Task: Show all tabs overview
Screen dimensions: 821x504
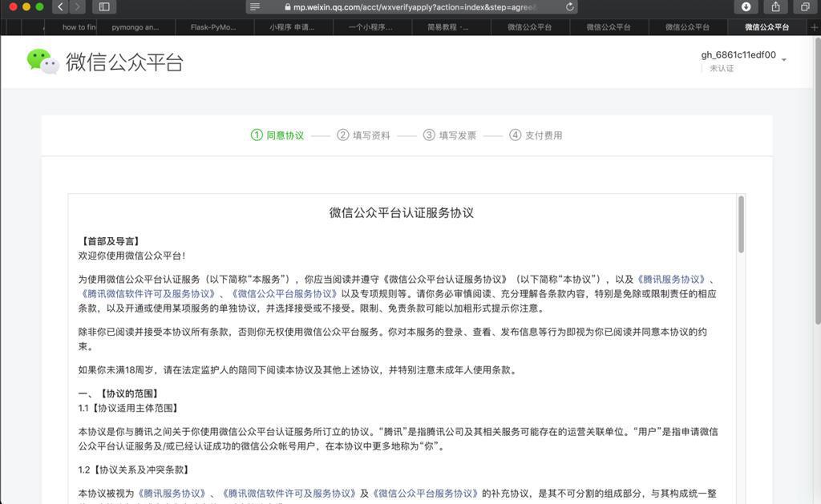Action: 805,6
